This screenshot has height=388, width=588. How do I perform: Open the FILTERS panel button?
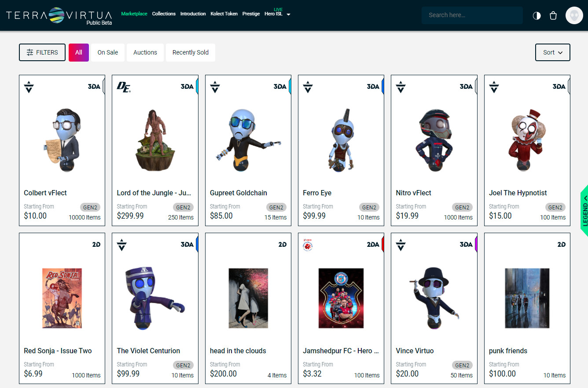(42, 52)
